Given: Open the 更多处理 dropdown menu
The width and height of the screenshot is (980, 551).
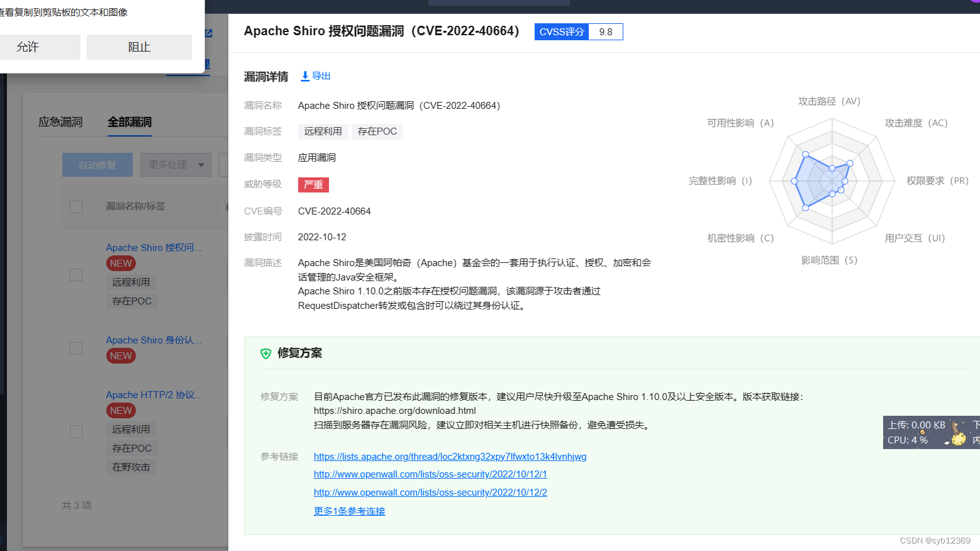Looking at the screenshot, I should coord(175,165).
